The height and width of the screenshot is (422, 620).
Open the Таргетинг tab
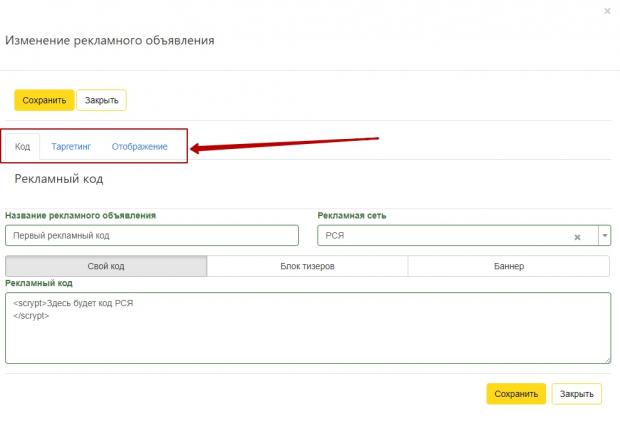[x=71, y=146]
